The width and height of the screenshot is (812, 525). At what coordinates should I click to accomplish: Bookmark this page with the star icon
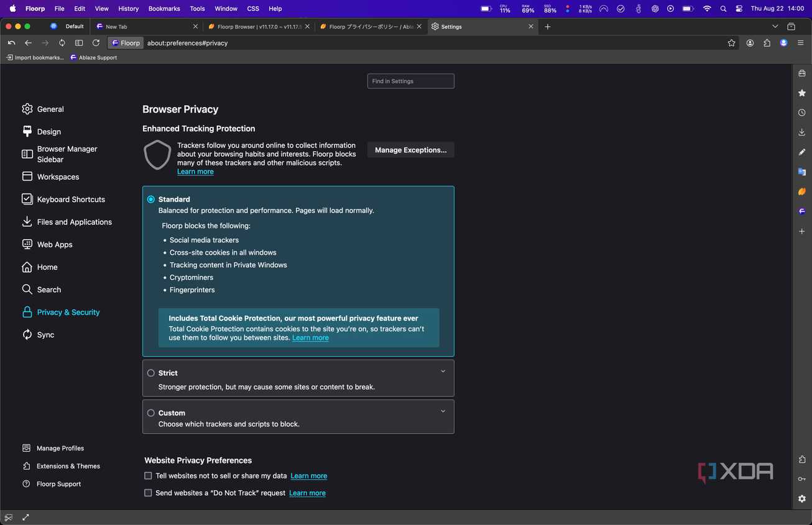(732, 43)
